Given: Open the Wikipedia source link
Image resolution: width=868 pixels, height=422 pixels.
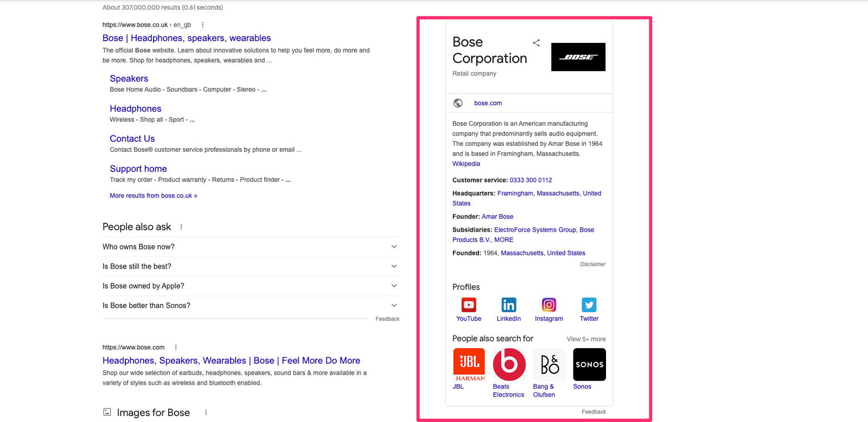Looking at the screenshot, I should [x=466, y=164].
